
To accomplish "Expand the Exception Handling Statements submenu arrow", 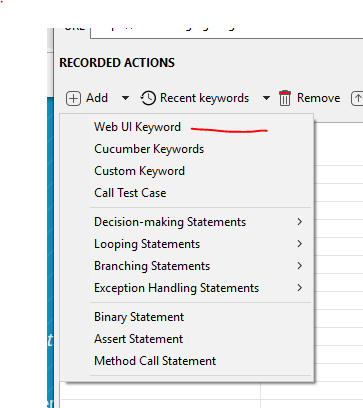I will [300, 288].
